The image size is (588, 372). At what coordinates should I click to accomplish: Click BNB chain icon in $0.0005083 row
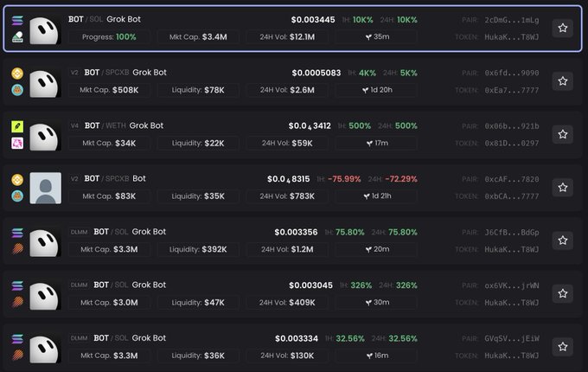17,74
